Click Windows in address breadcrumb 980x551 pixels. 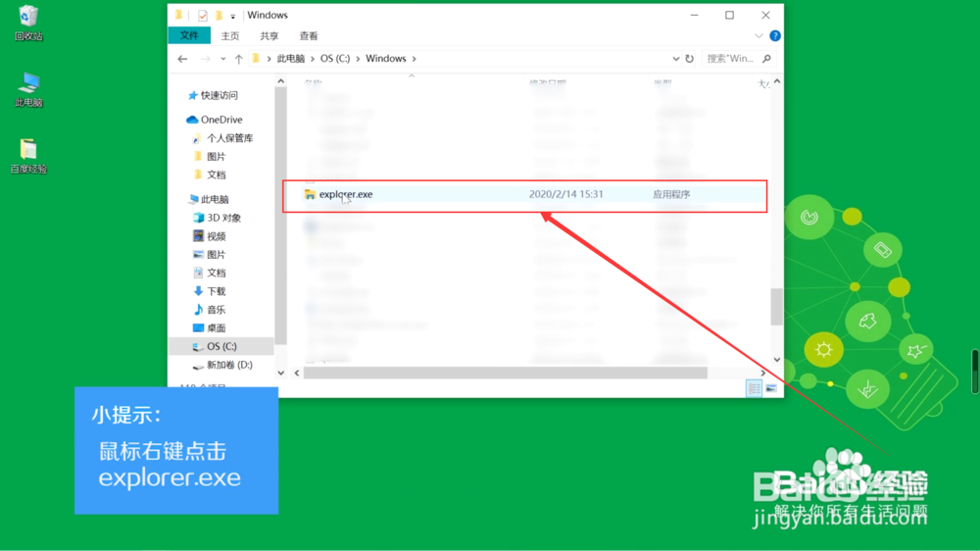[385, 59]
